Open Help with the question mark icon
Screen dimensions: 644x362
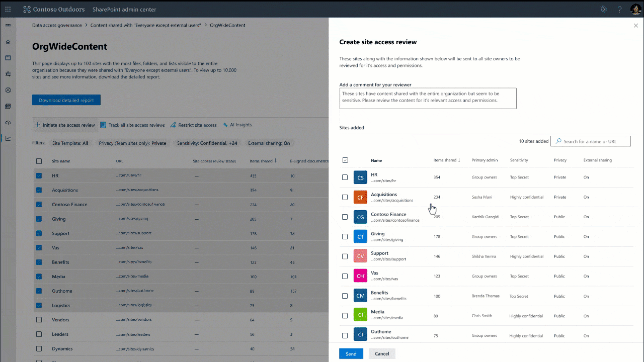pos(619,9)
